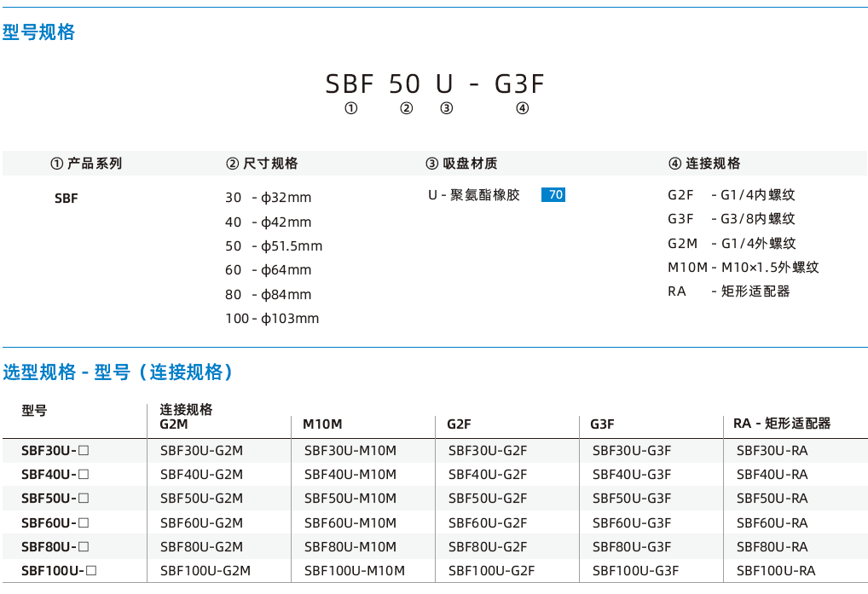Click the SBF50U-G2F cell
Viewport: 868px width, 594px height.
[488, 499]
